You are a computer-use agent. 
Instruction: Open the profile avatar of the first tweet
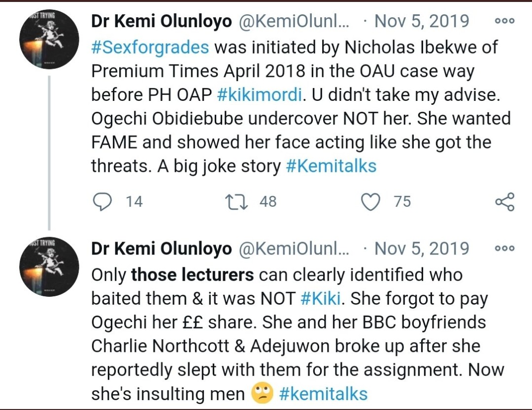(x=49, y=39)
